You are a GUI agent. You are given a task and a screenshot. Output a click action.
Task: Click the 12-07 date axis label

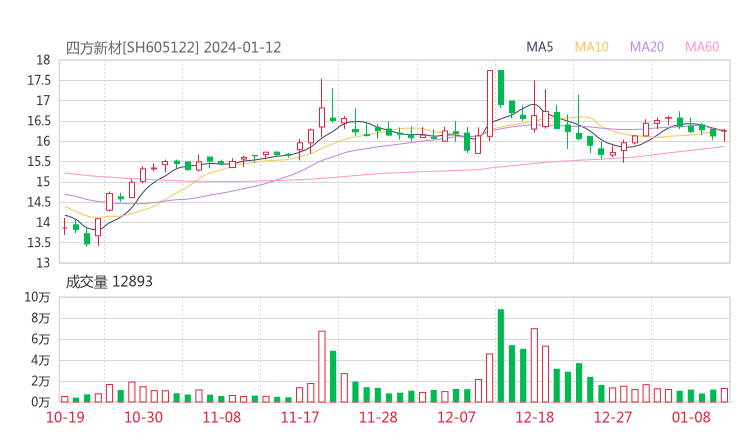coord(456,417)
